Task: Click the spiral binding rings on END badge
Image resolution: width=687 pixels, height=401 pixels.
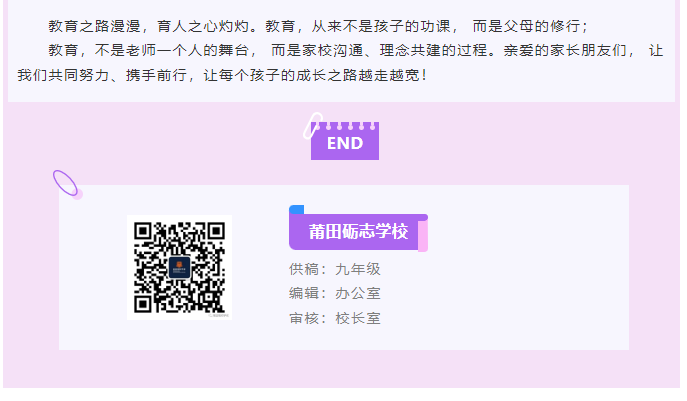Action: coord(345,126)
